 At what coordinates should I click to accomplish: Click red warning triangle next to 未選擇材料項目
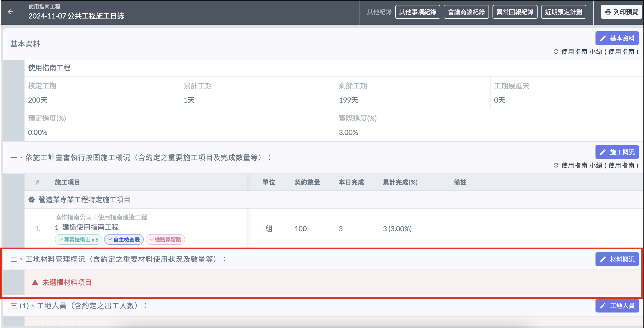pyautogui.click(x=35, y=283)
